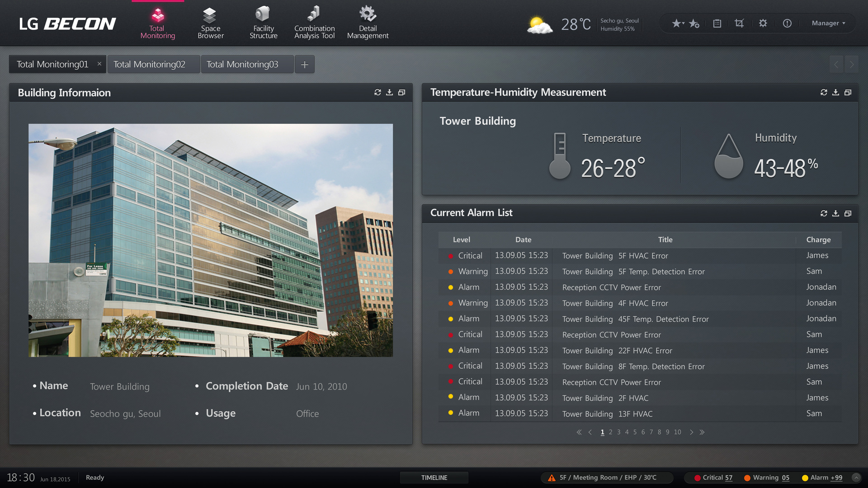Open the clipboard report icon
Viewport: 868px width, 488px height.
(x=717, y=23)
